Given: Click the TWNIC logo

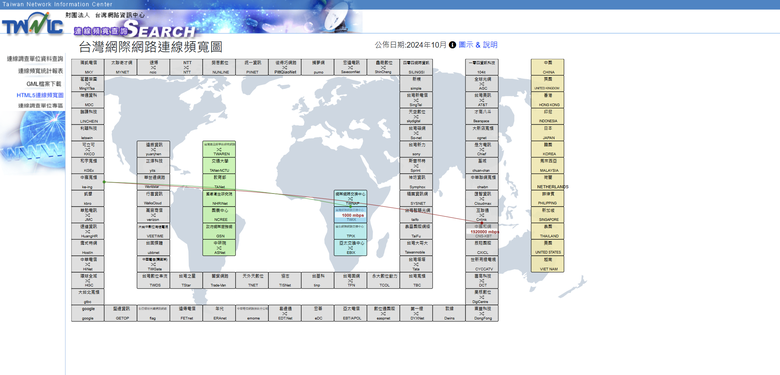Looking at the screenshot, I should 32,23.
